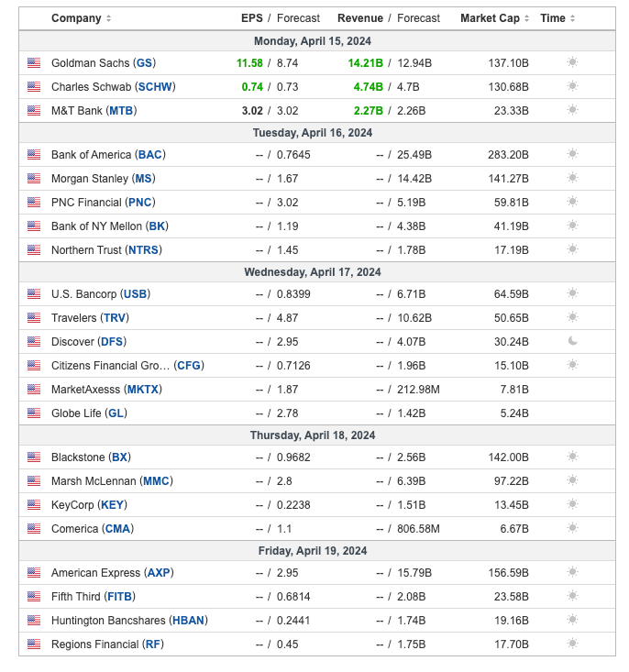Click the sun time icon in American Express row
Image resolution: width=629 pixels, height=672 pixels.
coord(572,572)
